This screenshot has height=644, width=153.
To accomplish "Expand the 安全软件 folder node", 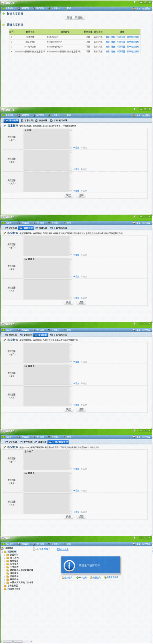I will [x=5, y=555].
